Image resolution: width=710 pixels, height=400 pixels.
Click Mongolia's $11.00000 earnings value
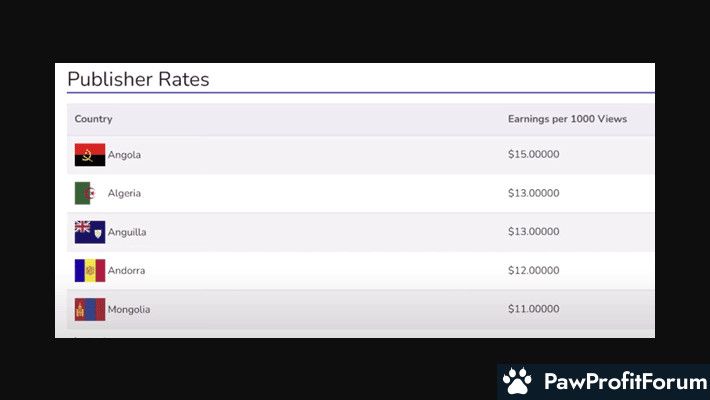(x=533, y=310)
